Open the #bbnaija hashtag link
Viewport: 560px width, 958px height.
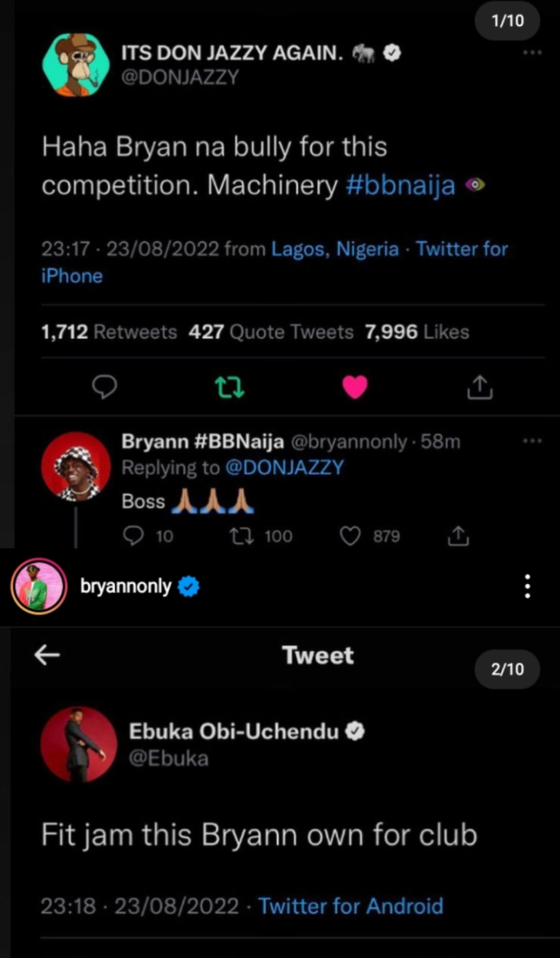click(401, 185)
